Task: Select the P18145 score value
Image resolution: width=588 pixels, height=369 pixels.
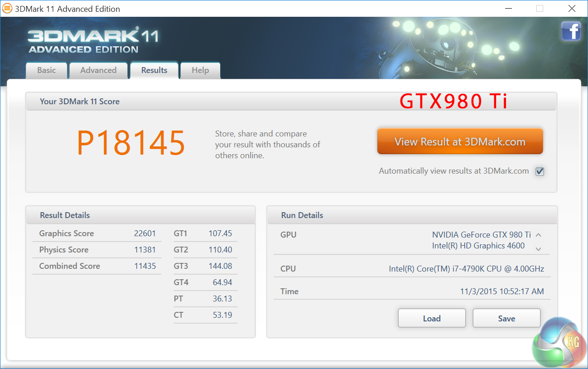Action: click(131, 143)
